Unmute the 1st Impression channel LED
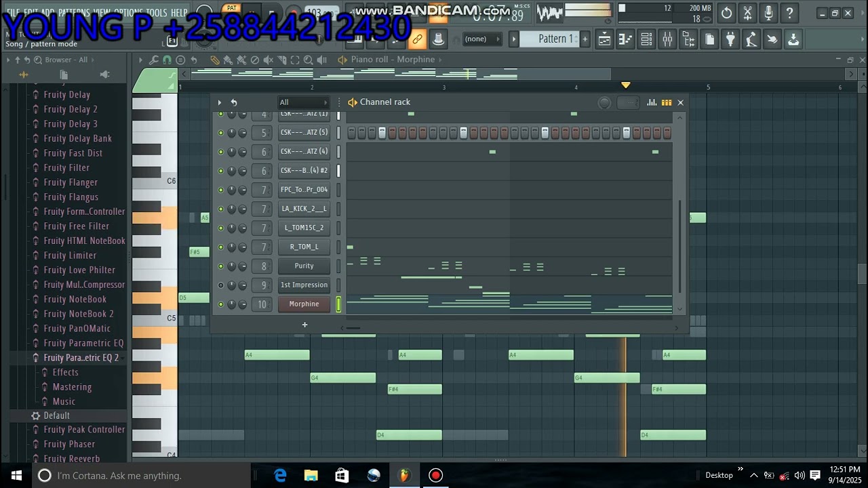Screen dimensions: 868x488 (x=220, y=285)
